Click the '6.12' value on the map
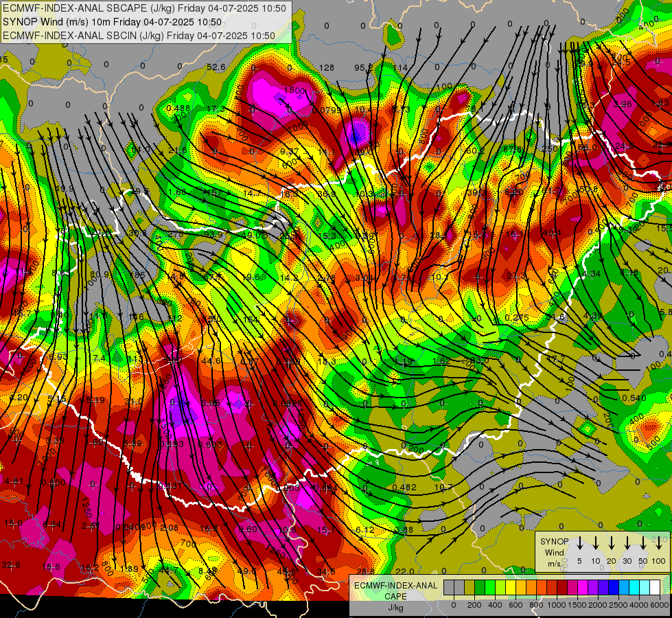672x618 pixels. coord(365,529)
